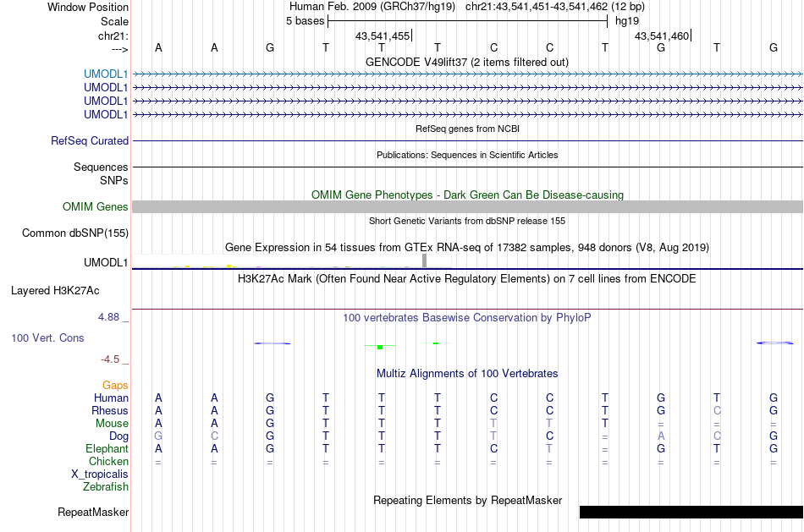
Task: Click the 100 Vert. Cons track label
Action: pyautogui.click(x=47, y=337)
